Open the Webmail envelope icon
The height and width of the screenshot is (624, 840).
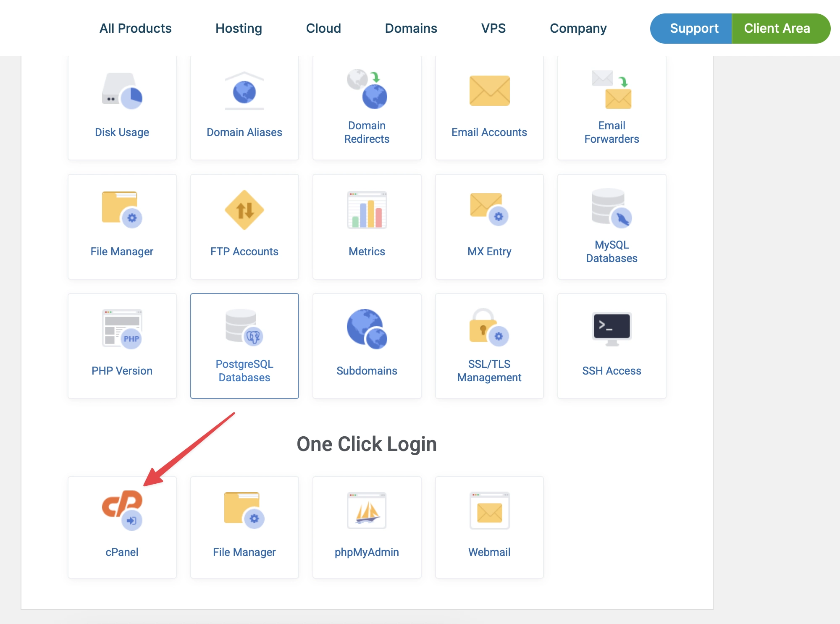(489, 510)
